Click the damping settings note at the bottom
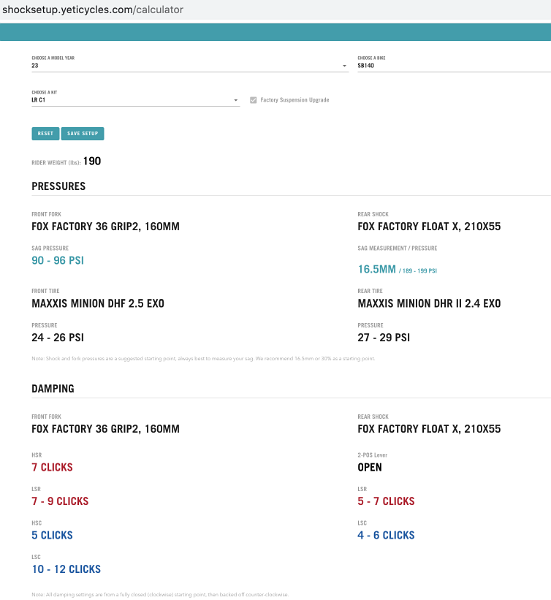 click(160, 595)
